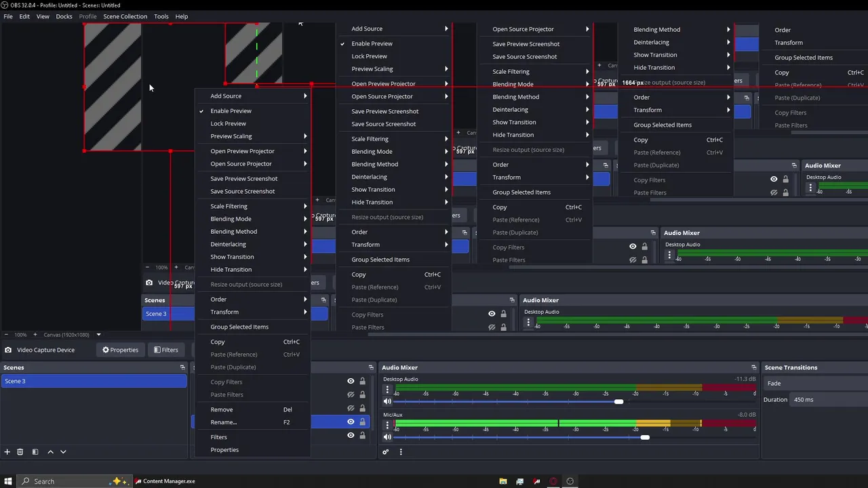Expand Scale Filtering submenu in frontmost menu
This screenshot has width=868, height=488.
[x=252, y=206]
